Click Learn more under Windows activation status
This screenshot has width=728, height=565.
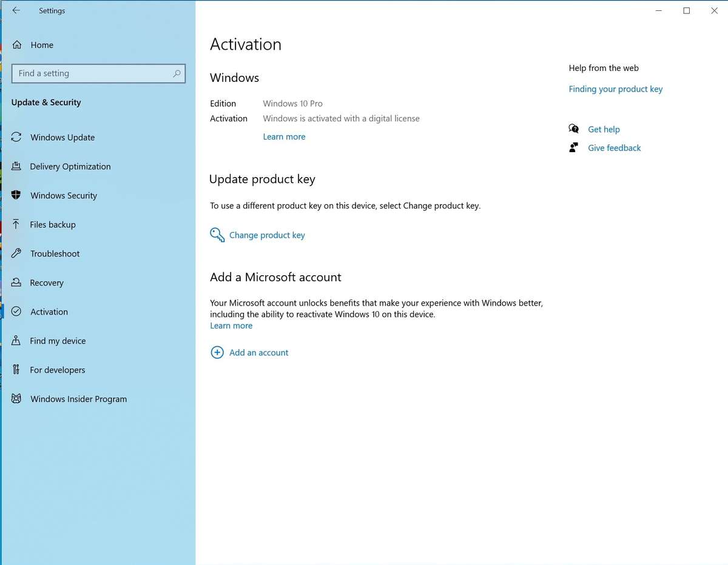(284, 136)
